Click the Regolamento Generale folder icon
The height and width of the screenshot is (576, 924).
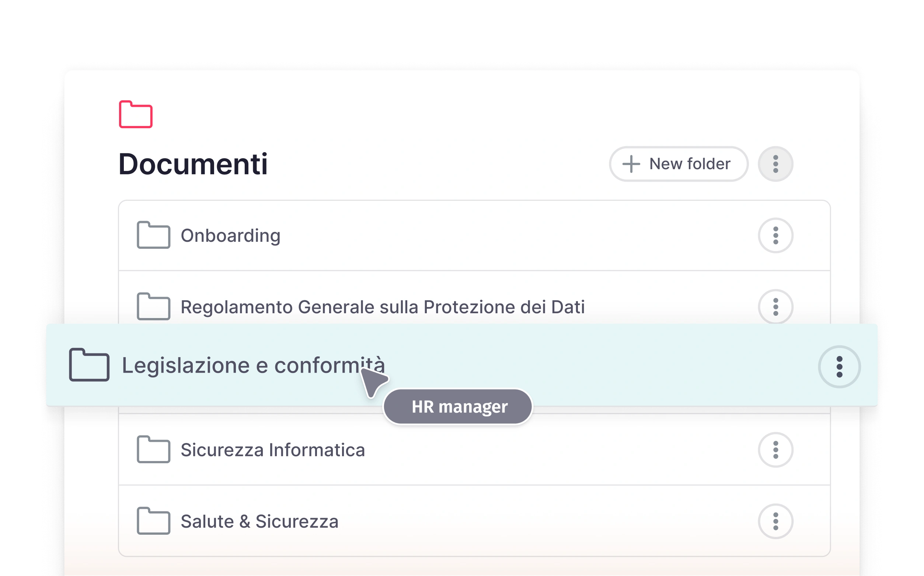[x=153, y=306]
